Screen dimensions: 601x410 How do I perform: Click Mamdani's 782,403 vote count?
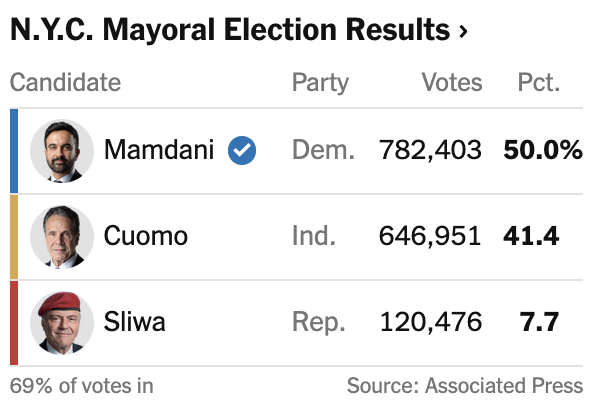(431, 151)
